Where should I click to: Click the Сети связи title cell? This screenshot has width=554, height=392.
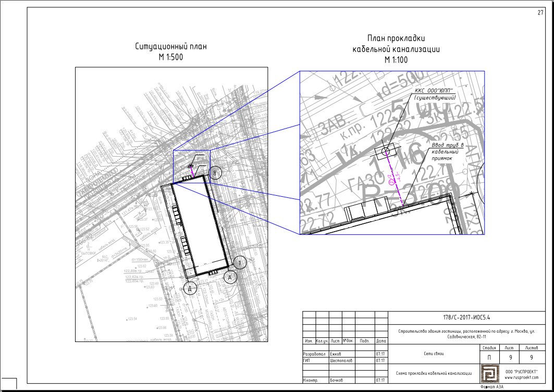click(x=434, y=353)
